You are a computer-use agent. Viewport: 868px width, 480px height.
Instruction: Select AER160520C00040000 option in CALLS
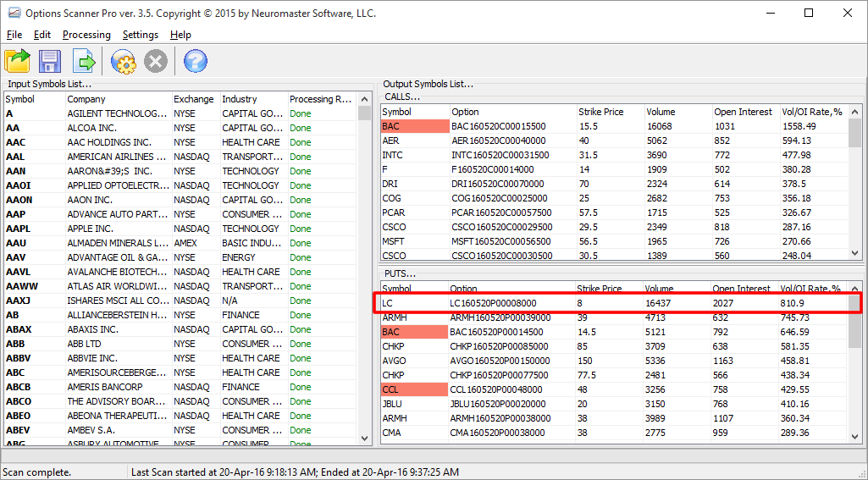pos(498,141)
